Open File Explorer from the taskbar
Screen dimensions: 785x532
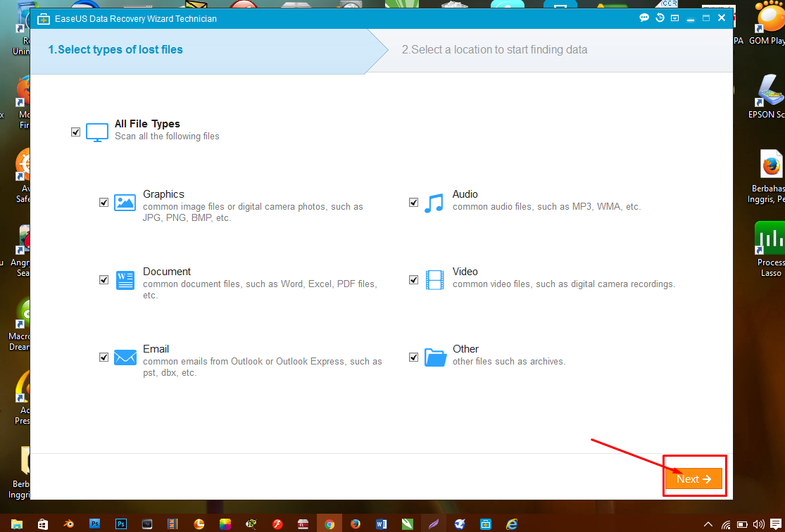point(16,524)
